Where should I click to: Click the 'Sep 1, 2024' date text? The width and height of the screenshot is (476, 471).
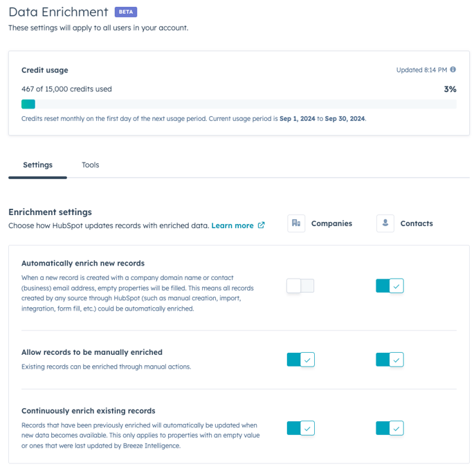tap(297, 119)
